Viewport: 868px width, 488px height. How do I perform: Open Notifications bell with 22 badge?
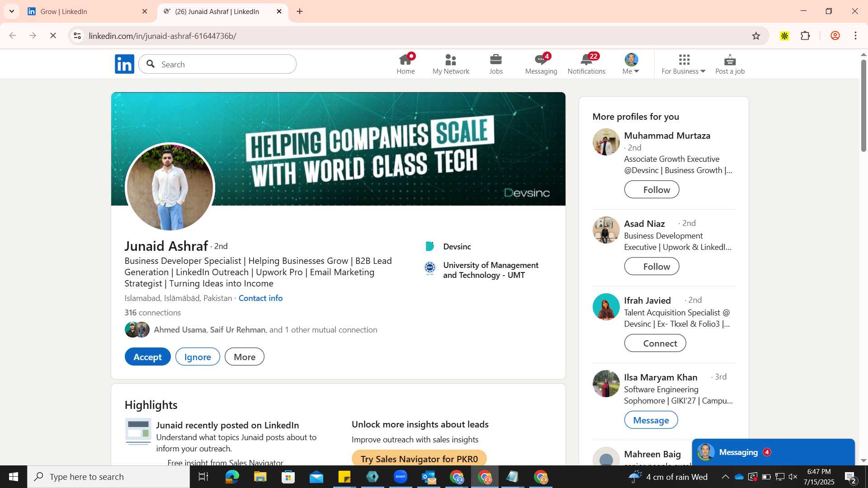pyautogui.click(x=586, y=64)
